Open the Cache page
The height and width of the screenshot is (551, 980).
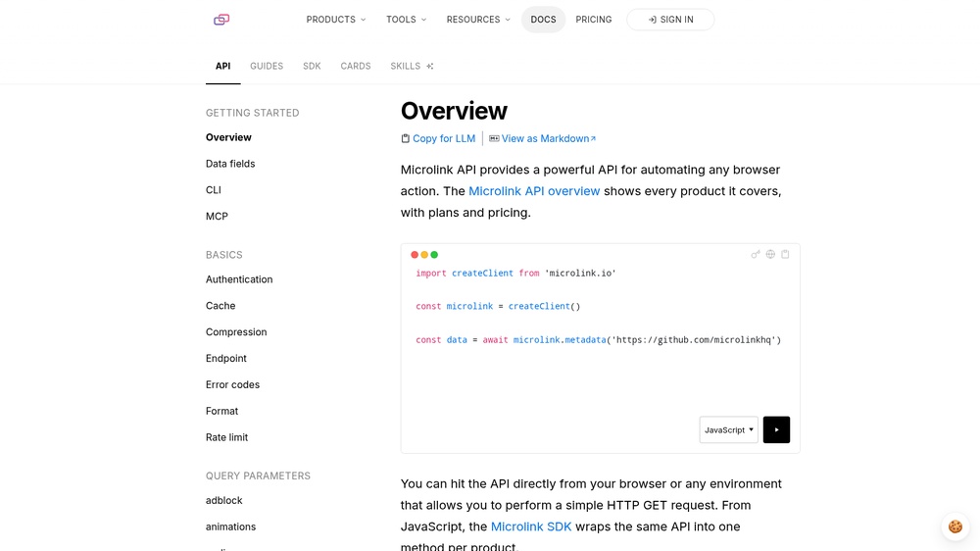(x=220, y=306)
